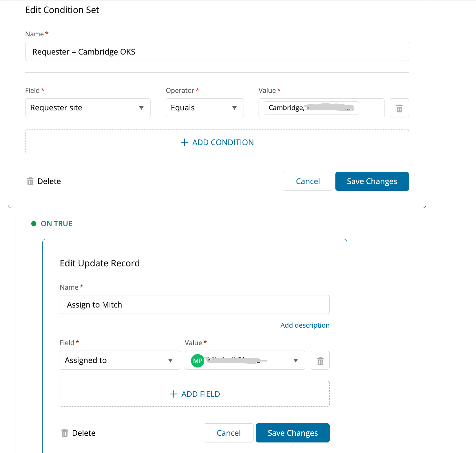Click plus icon to add condition
The height and width of the screenshot is (453, 476).
pos(185,142)
